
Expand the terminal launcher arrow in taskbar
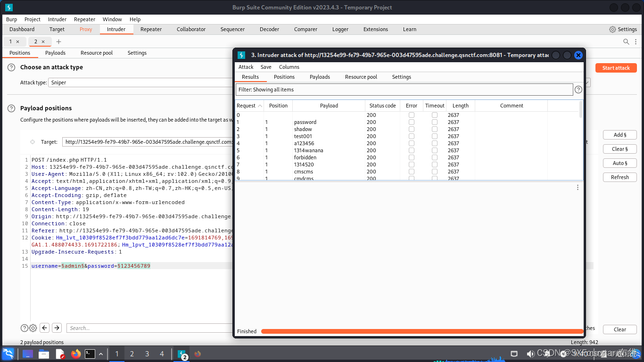tap(101, 354)
